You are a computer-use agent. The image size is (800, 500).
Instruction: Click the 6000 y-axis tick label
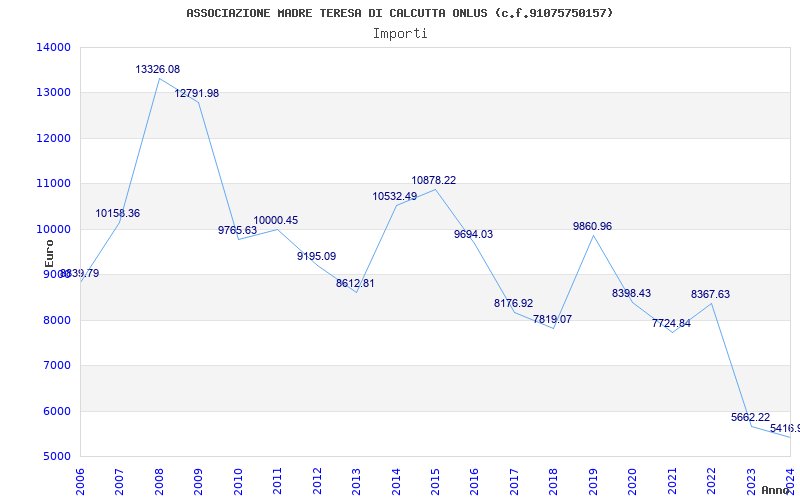[x=57, y=411]
